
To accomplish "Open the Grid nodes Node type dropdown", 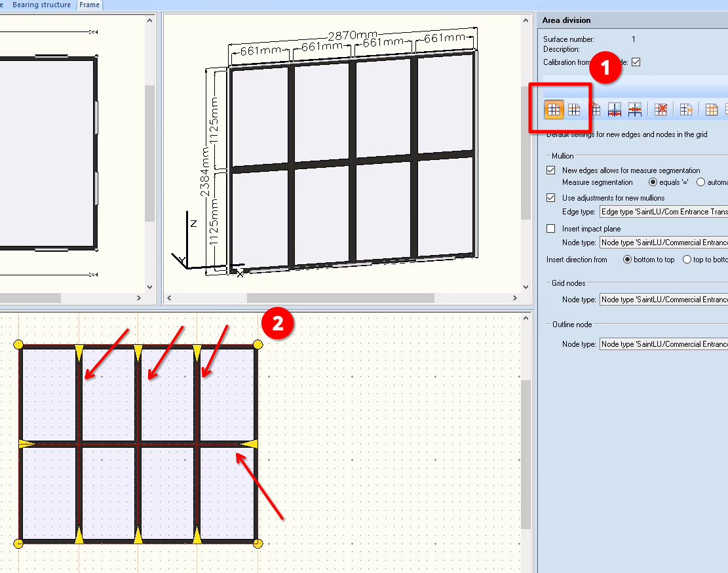I will (x=663, y=300).
